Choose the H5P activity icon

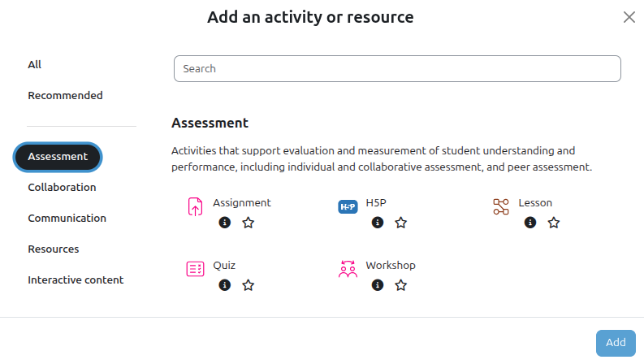pos(348,206)
